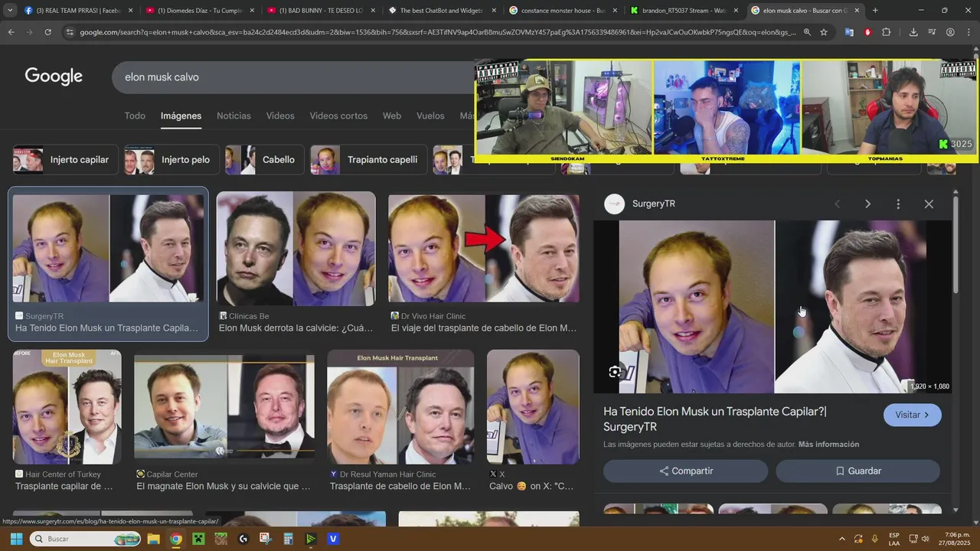The image size is (980, 551).
Task: View site information icon in address bar
Action: pos(70,32)
